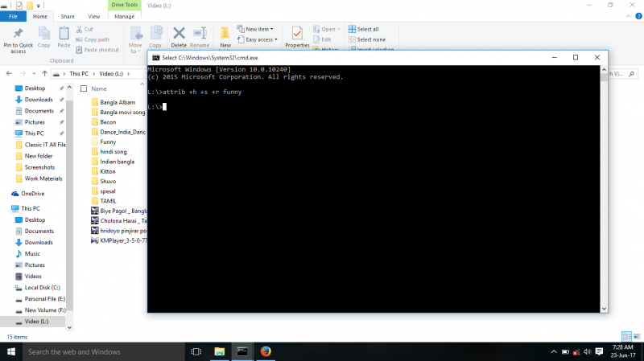Screen dimensions: 644x361
Task: Open Task View on taskbar
Action: coord(196,351)
